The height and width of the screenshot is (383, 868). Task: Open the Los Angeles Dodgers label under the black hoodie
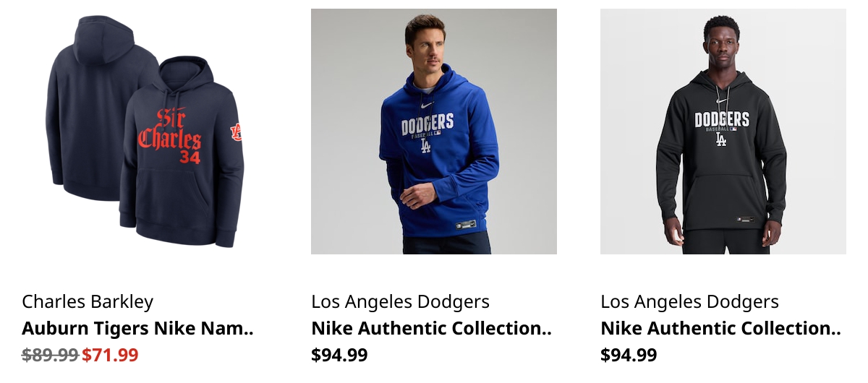click(689, 301)
